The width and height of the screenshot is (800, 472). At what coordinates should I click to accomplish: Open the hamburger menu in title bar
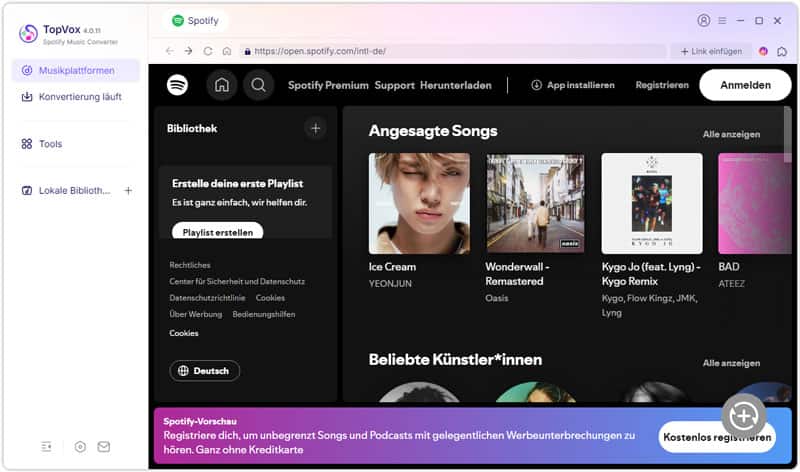coord(722,20)
